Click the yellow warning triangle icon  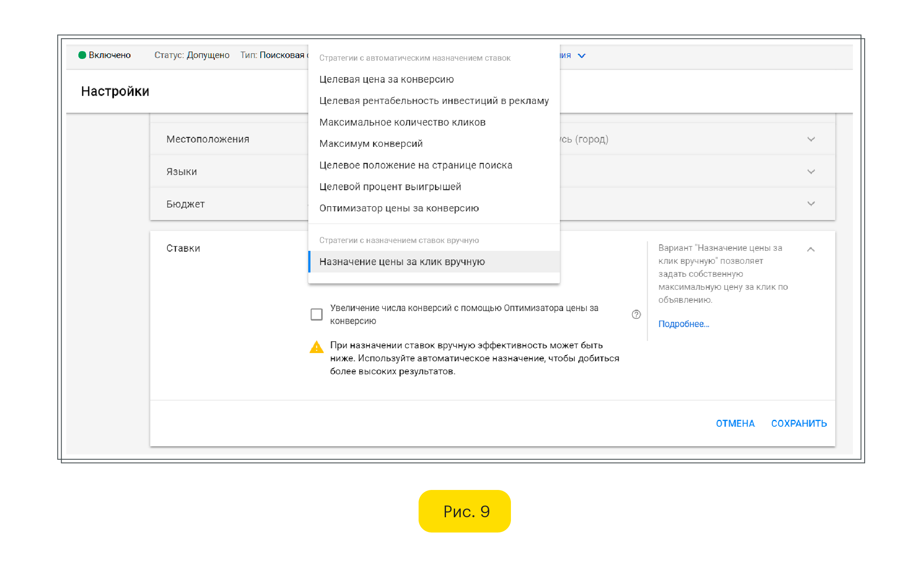click(317, 347)
